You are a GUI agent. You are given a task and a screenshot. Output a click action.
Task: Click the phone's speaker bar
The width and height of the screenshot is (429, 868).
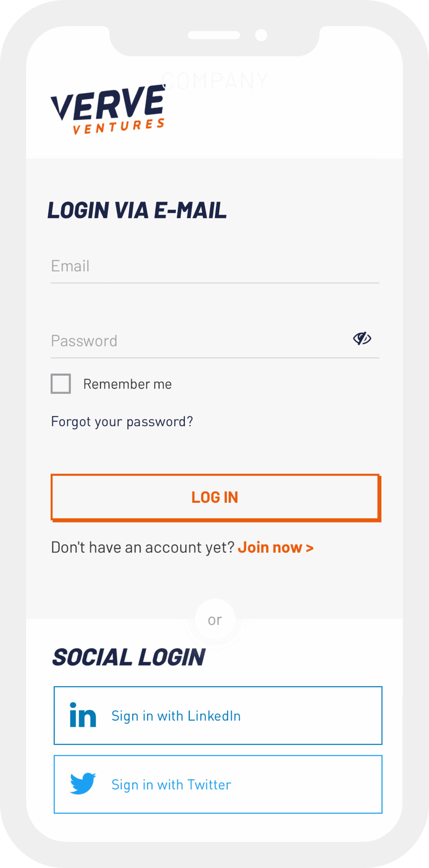(214, 35)
